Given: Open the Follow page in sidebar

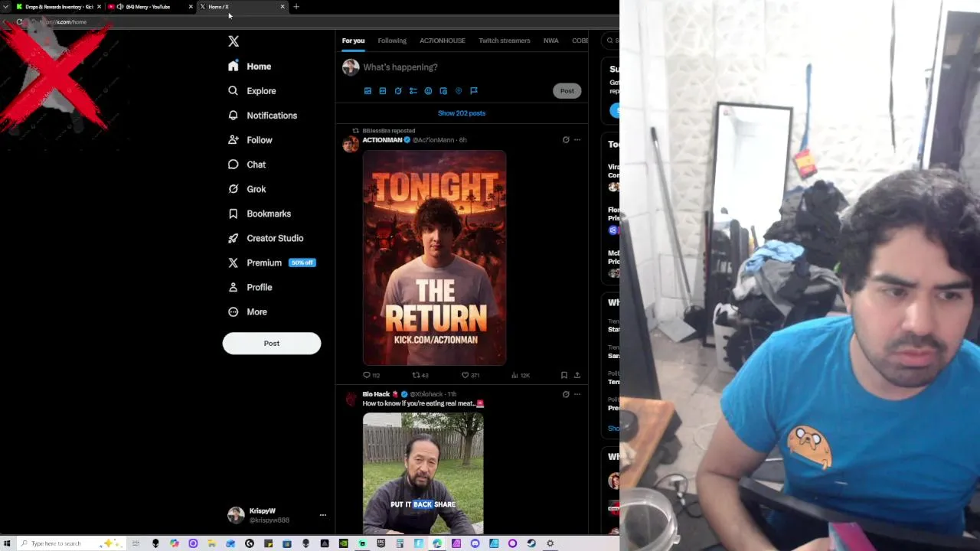Looking at the screenshot, I should (x=250, y=140).
